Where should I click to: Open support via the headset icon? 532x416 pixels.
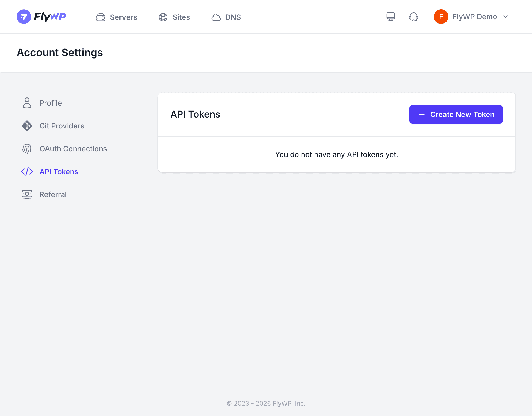click(414, 17)
